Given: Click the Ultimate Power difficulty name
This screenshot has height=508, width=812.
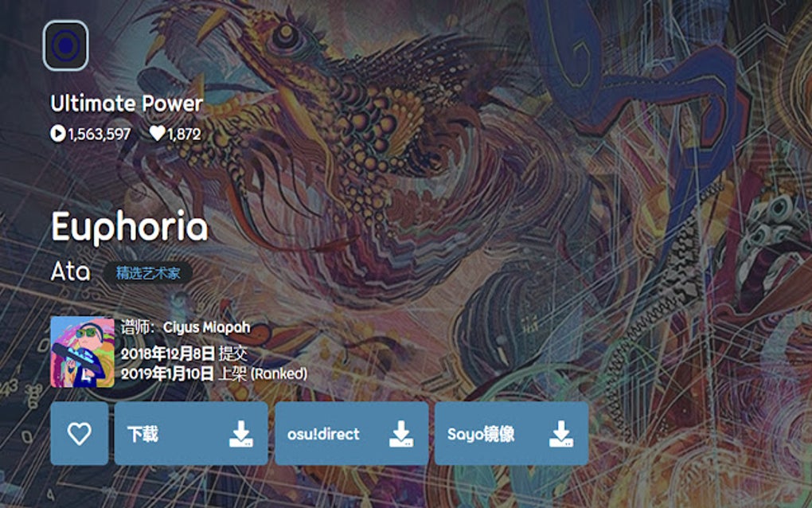Looking at the screenshot, I should 127,104.
